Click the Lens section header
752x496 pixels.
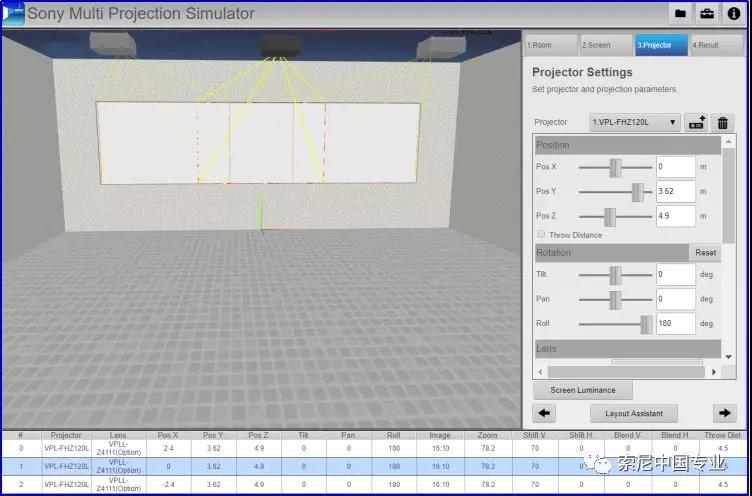628,349
